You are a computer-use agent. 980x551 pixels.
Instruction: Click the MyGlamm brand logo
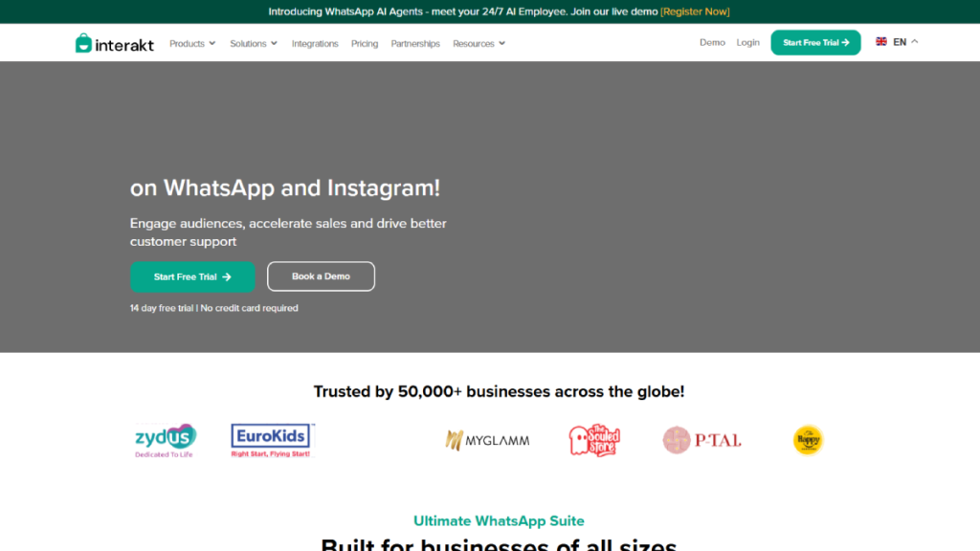point(487,440)
